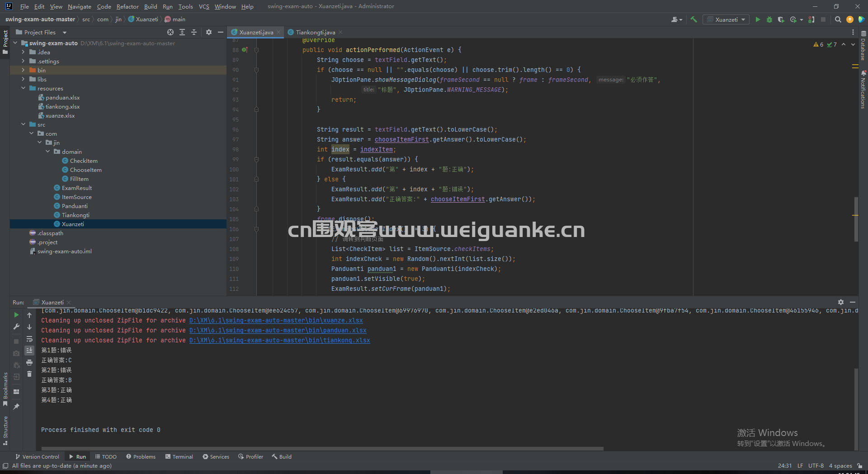Viewport: 868px width, 474px height.
Task: Rerun Xuanzeti in Run panel
Action: coord(16,315)
